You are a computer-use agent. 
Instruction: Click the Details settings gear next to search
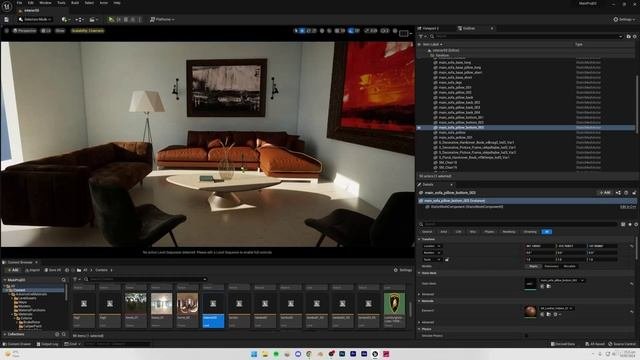(635, 224)
